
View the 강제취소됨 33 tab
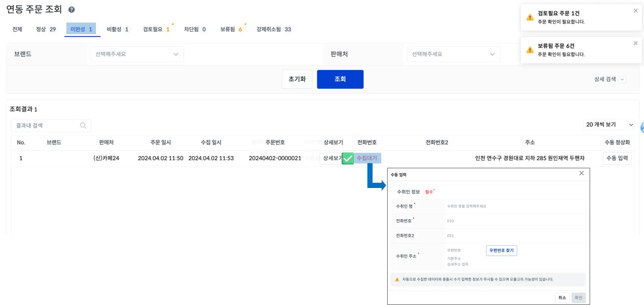pos(274,29)
